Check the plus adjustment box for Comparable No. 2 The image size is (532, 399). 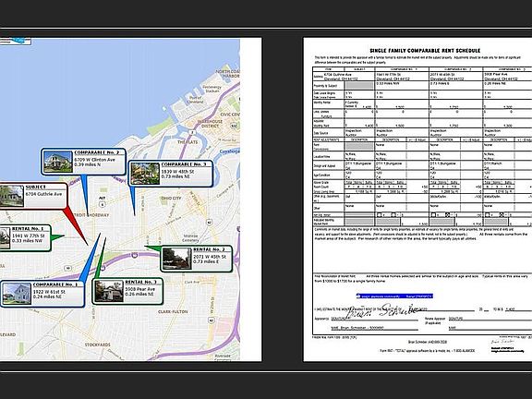(433, 215)
